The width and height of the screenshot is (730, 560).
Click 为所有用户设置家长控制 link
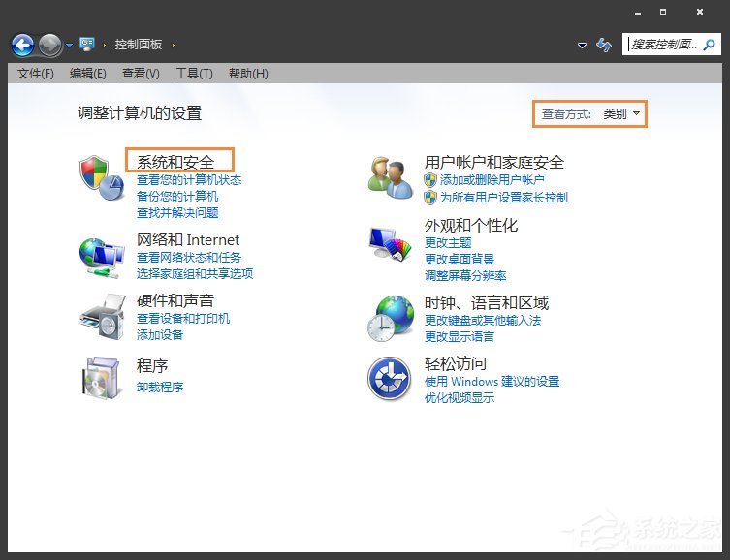pos(504,198)
